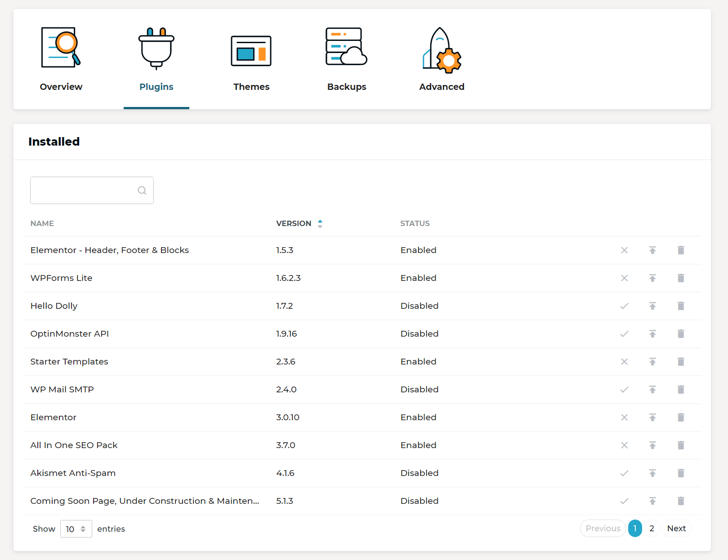
Task: Click the WPForms Lite plugin name
Action: 61,278
